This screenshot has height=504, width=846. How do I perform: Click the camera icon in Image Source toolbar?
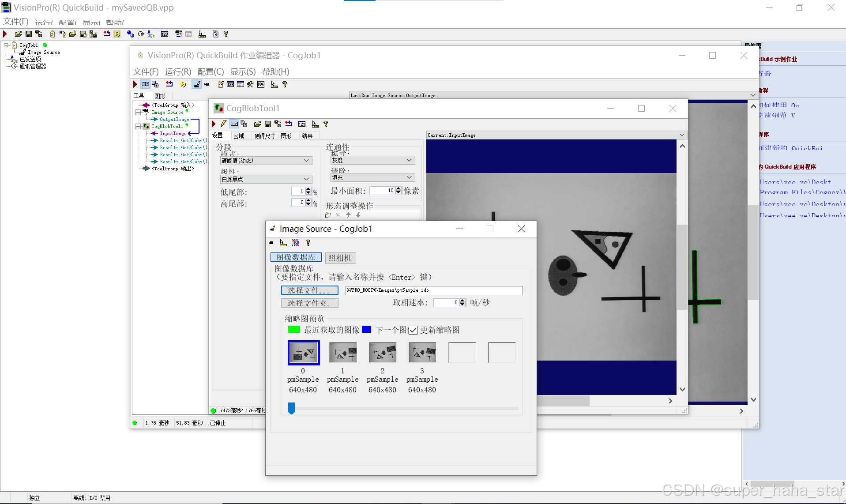click(x=271, y=243)
